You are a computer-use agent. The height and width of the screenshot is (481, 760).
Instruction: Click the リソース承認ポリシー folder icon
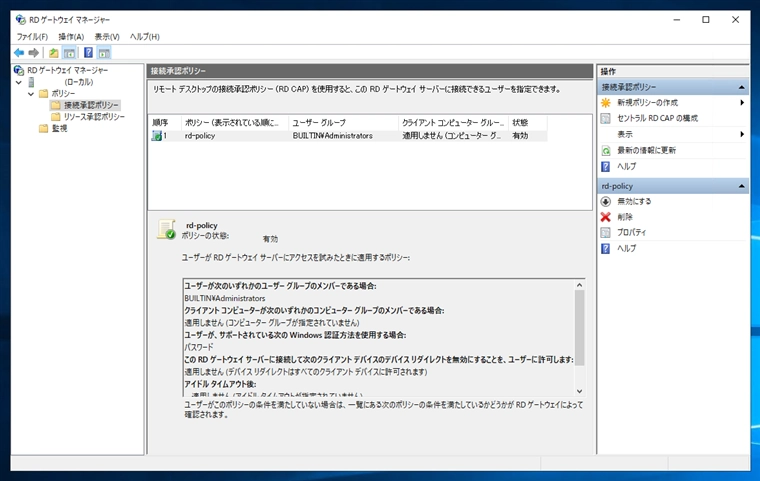click(x=56, y=116)
